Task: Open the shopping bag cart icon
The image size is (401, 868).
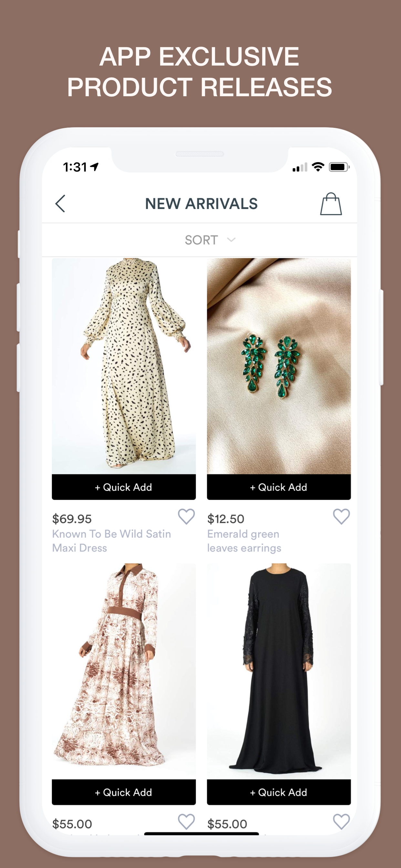Action: [x=331, y=203]
